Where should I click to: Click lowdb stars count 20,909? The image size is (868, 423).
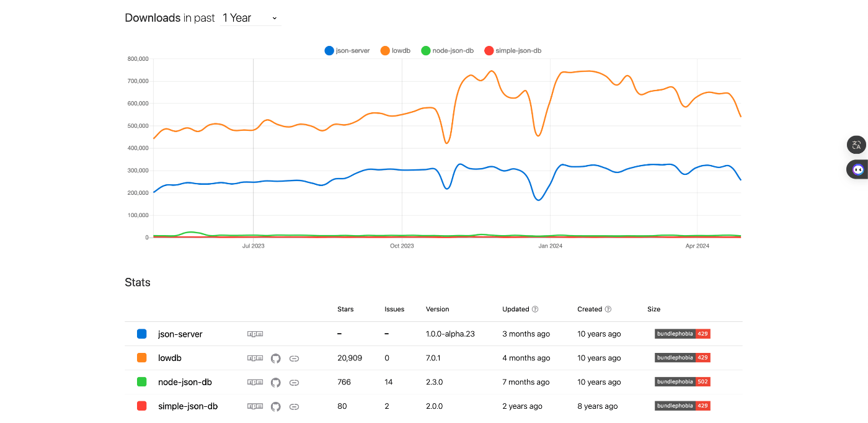tap(350, 358)
